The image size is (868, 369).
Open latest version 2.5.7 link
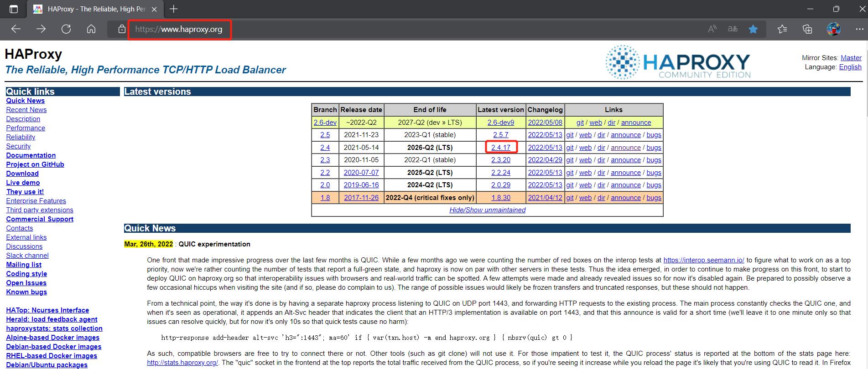(501, 135)
